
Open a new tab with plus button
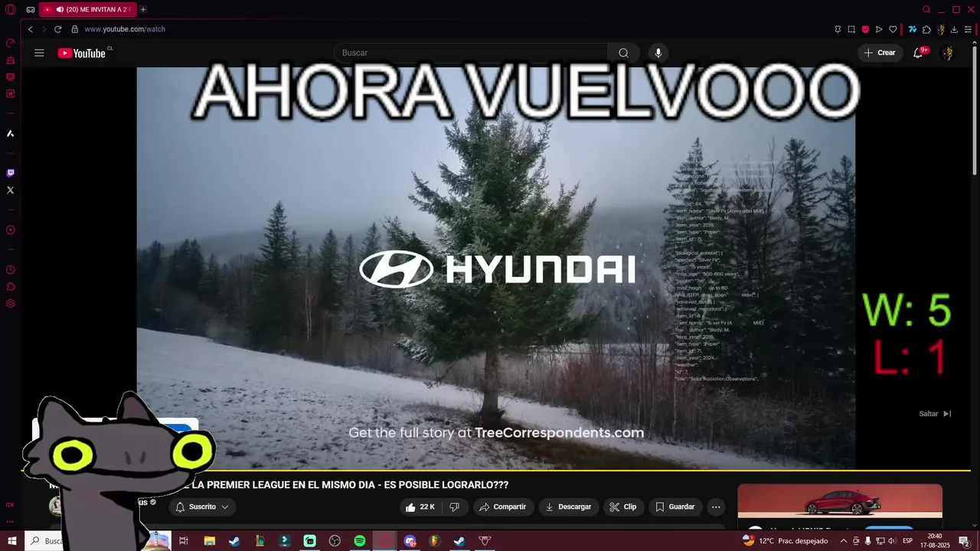pyautogui.click(x=143, y=10)
